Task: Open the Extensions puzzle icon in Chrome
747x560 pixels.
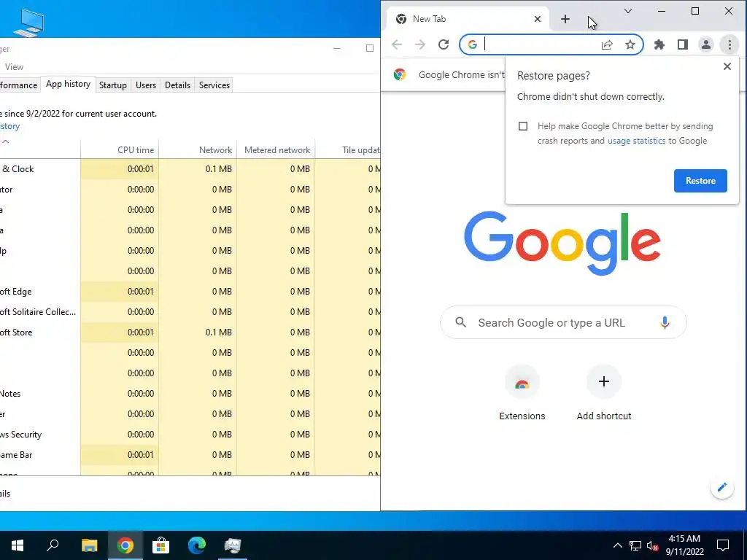Action: pyautogui.click(x=659, y=44)
